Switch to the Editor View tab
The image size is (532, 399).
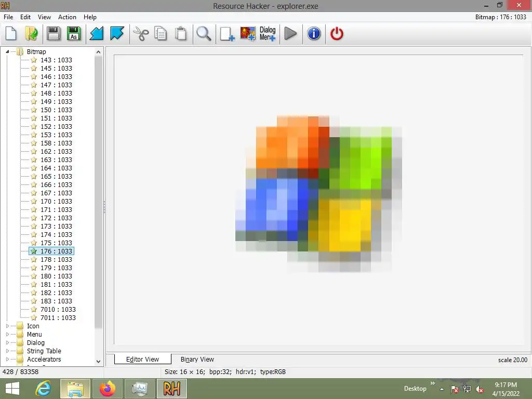tap(142, 360)
